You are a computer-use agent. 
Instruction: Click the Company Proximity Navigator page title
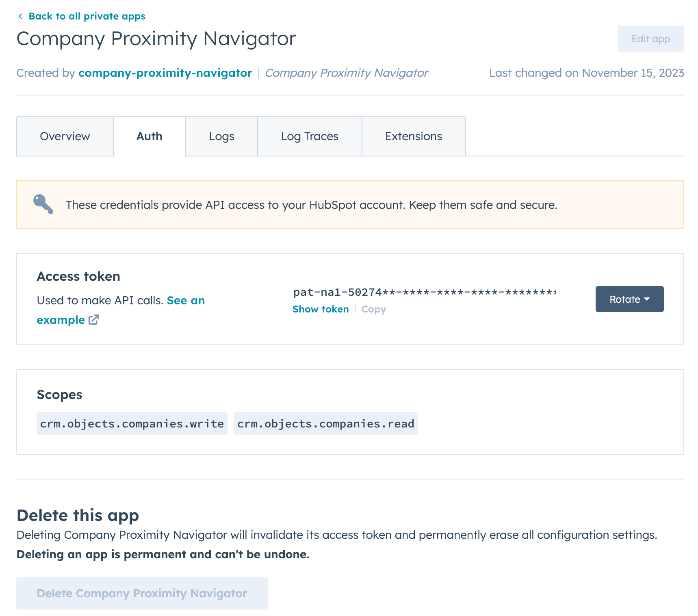pos(156,39)
